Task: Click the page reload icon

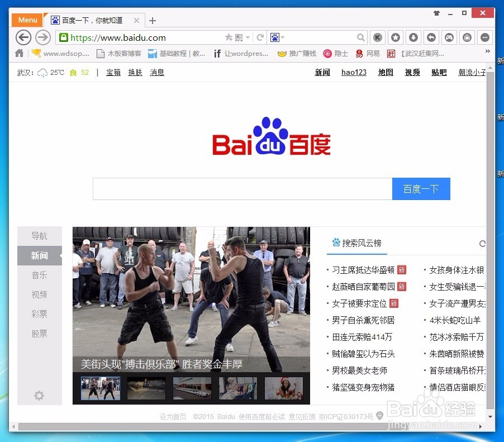Action: pos(260,37)
